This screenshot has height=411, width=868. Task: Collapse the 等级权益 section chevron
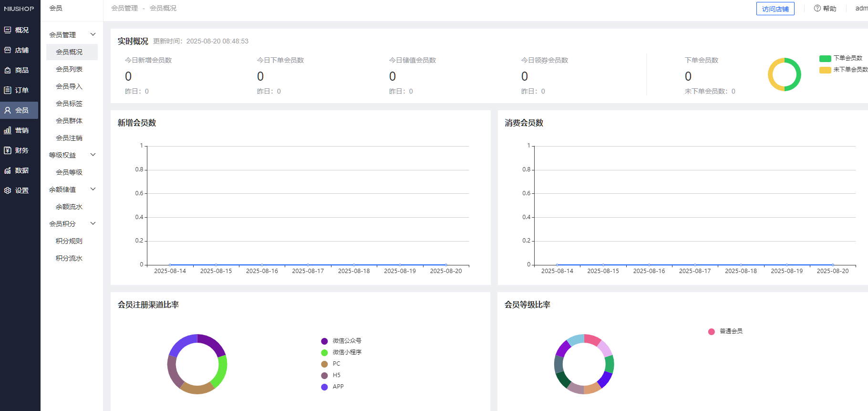coord(93,155)
